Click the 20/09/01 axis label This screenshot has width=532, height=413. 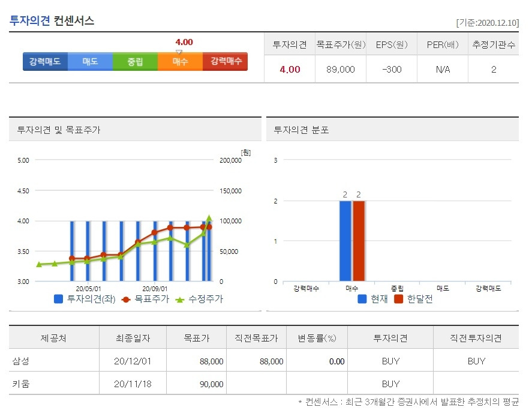155,289
